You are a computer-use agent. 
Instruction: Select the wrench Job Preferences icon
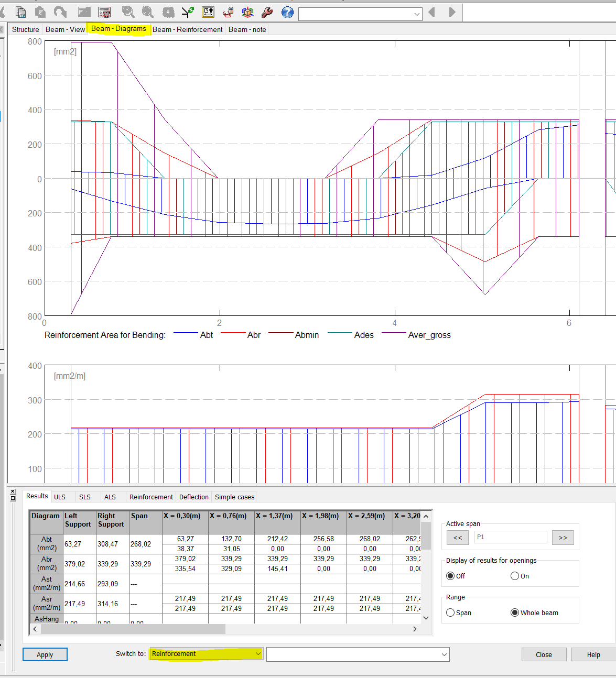(267, 12)
